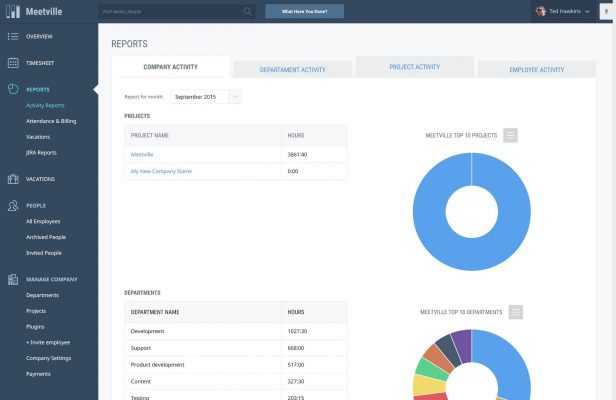Switch to Company Activity tab
The height and width of the screenshot is (400, 616).
point(170,67)
